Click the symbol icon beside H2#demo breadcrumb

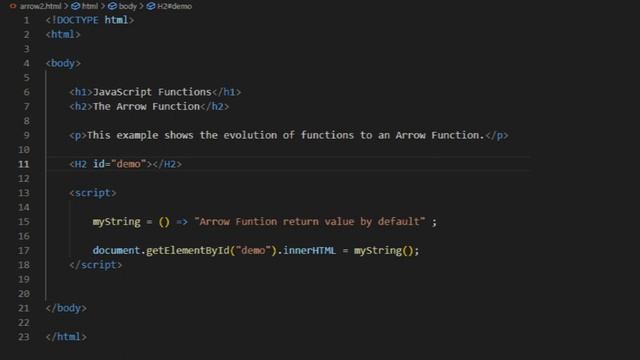(151, 6)
